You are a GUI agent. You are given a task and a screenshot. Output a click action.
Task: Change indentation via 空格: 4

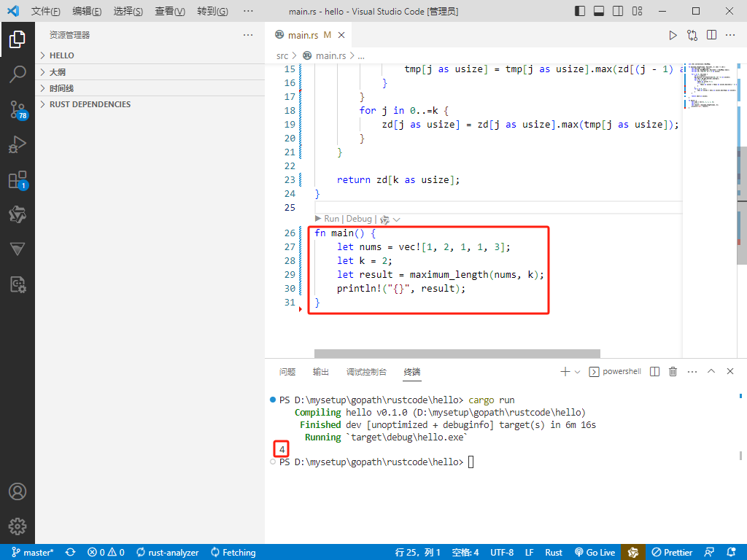point(465,553)
